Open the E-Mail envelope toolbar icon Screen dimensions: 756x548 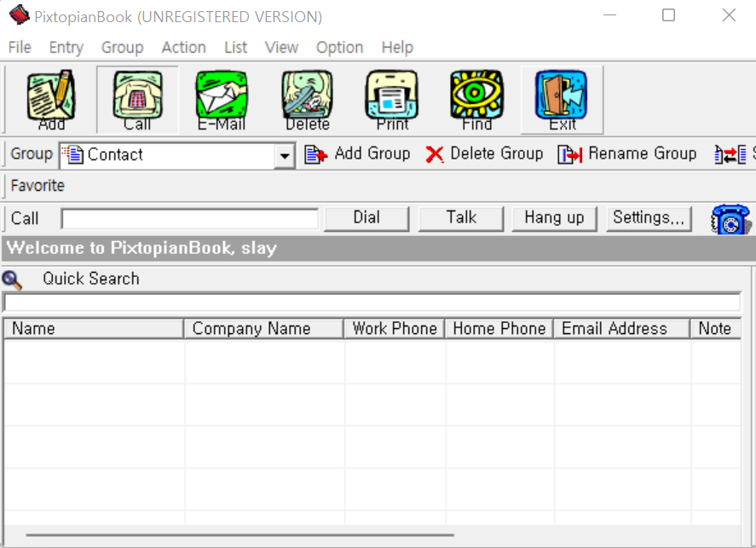click(x=222, y=100)
